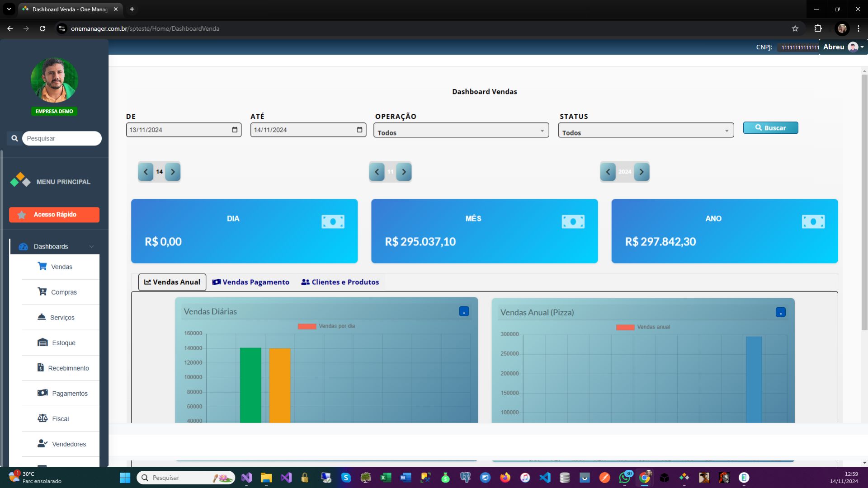The width and height of the screenshot is (868, 488).
Task: Open WhatsApp from the taskbar
Action: (x=625, y=478)
